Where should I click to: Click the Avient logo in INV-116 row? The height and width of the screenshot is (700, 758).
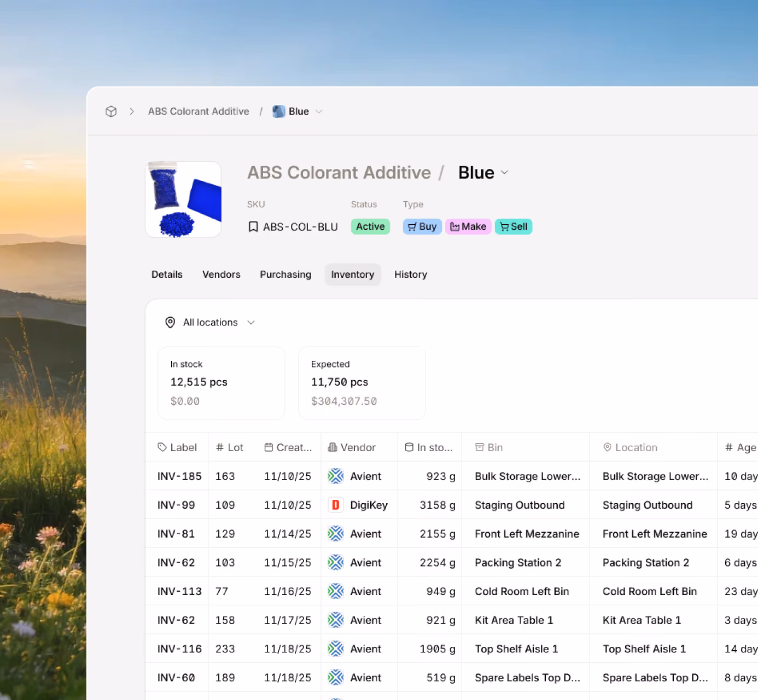tap(336, 649)
